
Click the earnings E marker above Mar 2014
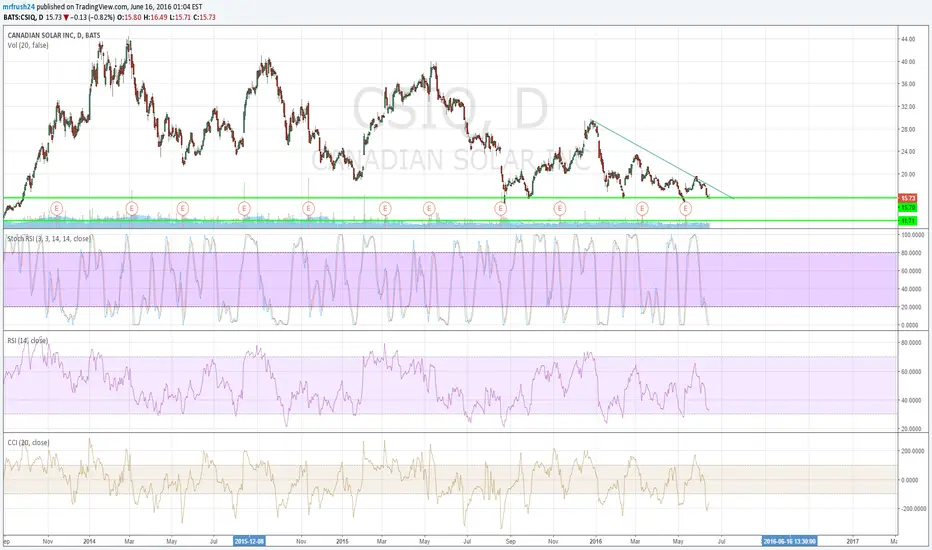(132, 208)
